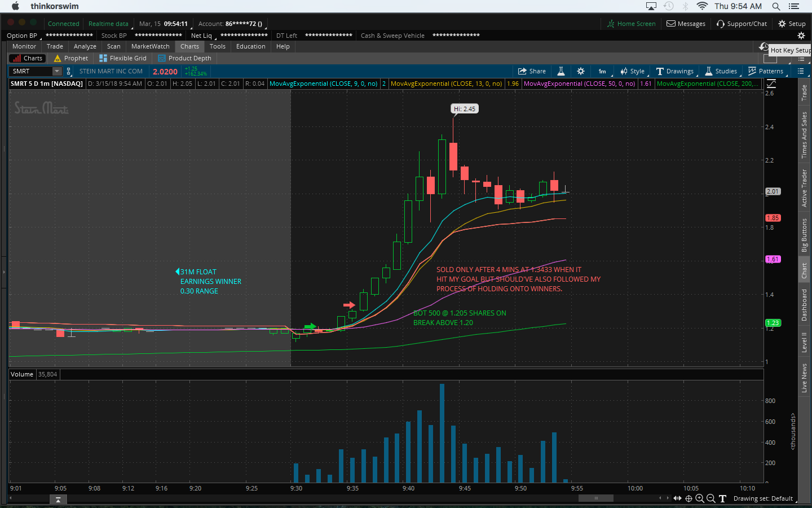The height and width of the screenshot is (508, 812).
Task: Open the Net Liq dropdown
Action: pyautogui.click(x=203, y=36)
